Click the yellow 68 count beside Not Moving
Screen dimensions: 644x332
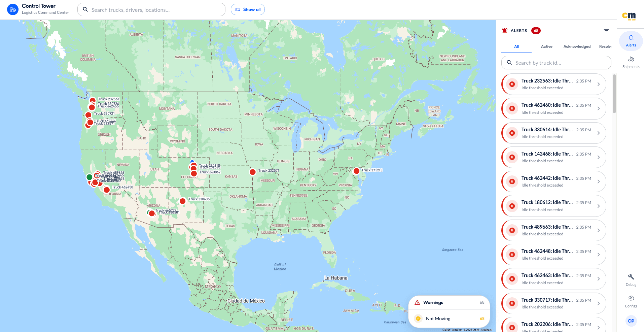pos(482,319)
